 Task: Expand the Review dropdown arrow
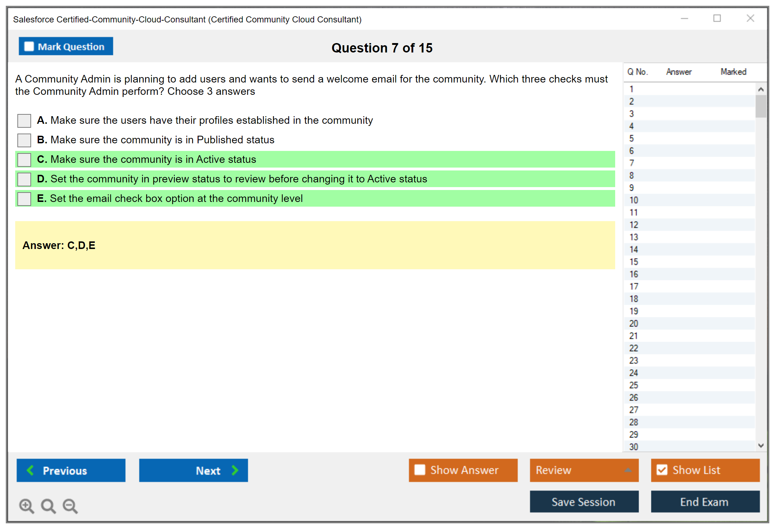point(628,470)
